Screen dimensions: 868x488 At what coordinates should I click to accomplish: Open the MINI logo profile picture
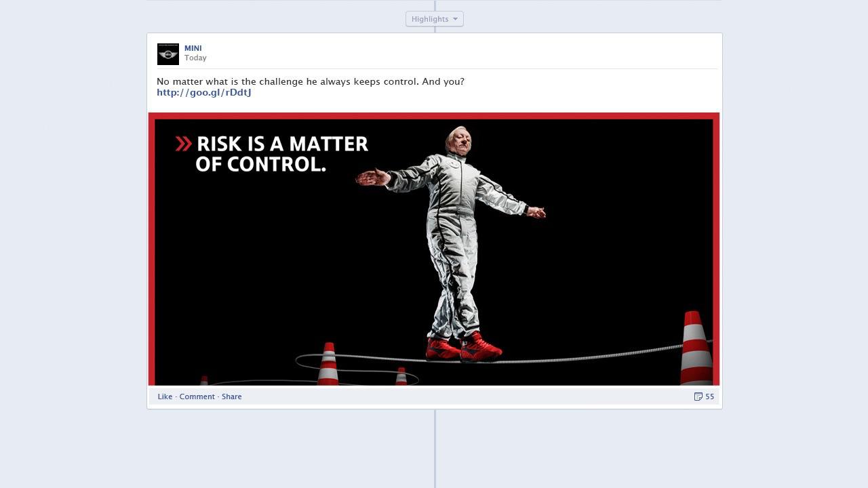(x=168, y=54)
